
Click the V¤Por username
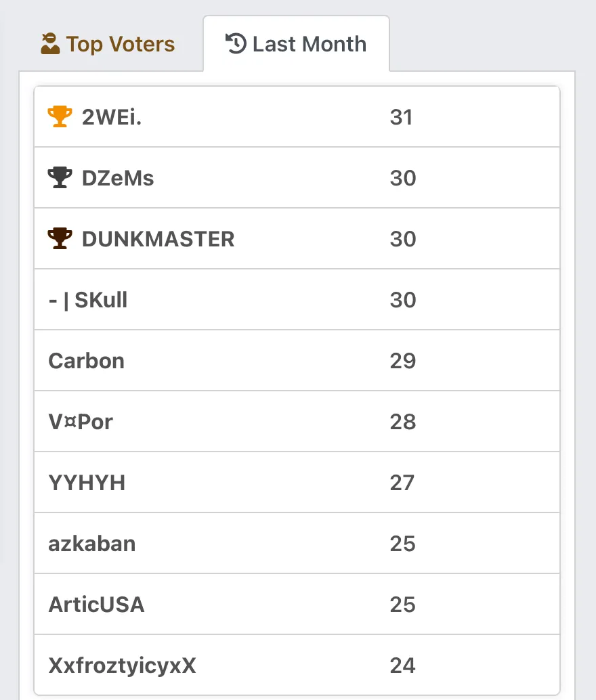(x=81, y=422)
